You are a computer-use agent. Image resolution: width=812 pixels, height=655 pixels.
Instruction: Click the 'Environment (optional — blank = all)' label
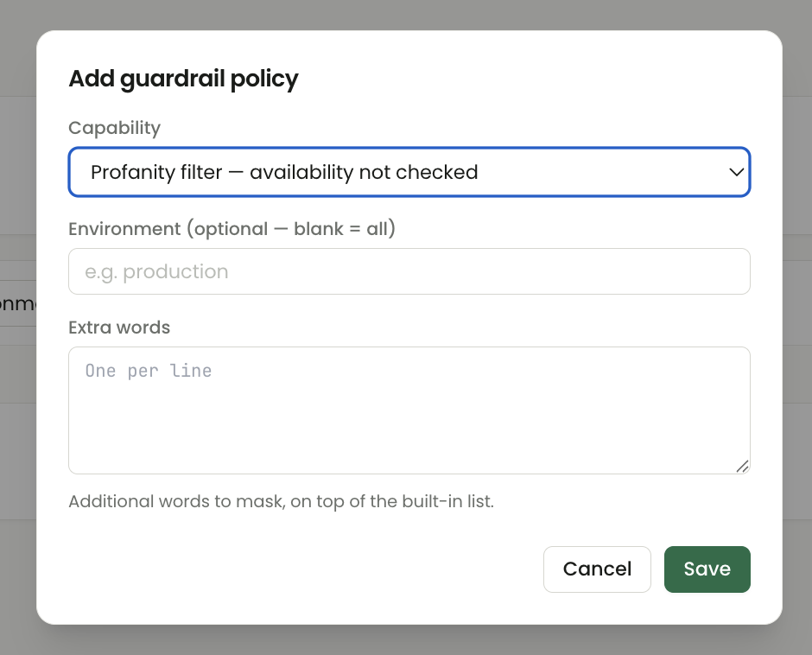coord(232,228)
